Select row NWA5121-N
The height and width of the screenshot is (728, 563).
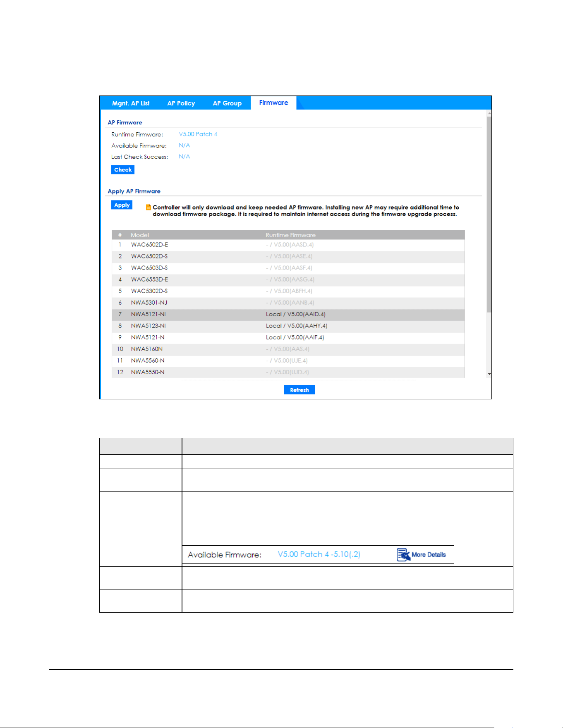pos(288,337)
